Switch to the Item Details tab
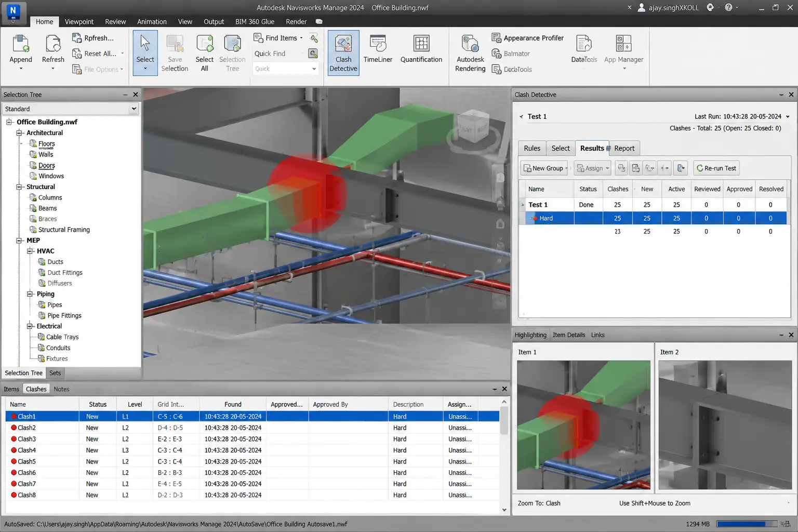The width and height of the screenshot is (798, 532). pyautogui.click(x=569, y=335)
